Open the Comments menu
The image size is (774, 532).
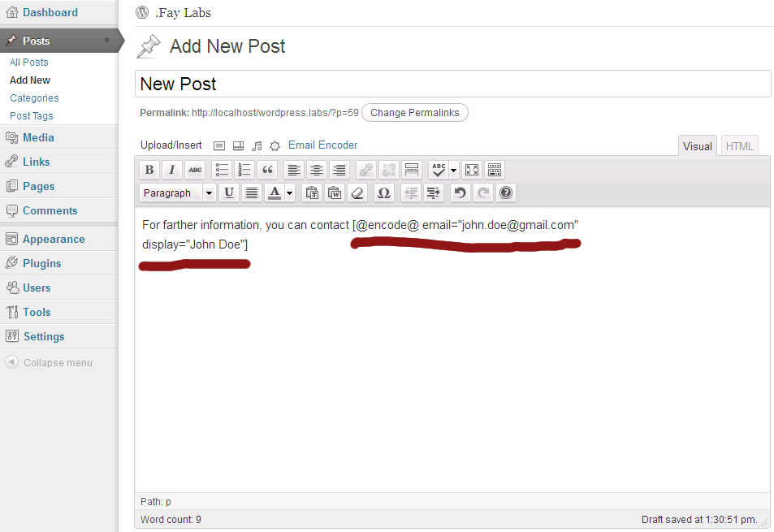tap(50, 210)
